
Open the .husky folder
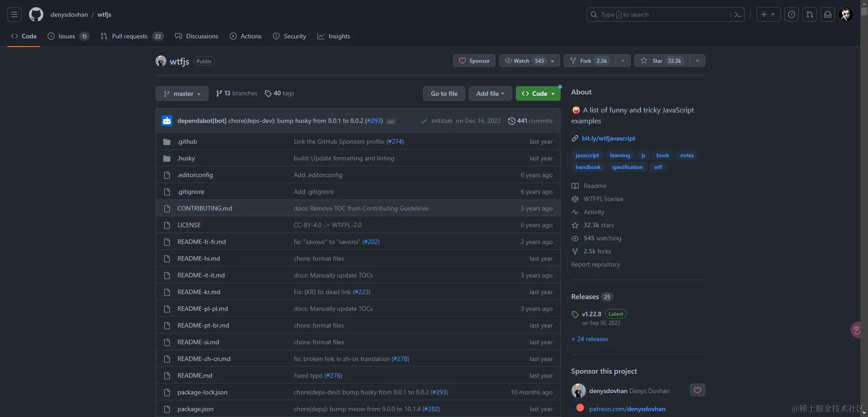click(x=186, y=158)
